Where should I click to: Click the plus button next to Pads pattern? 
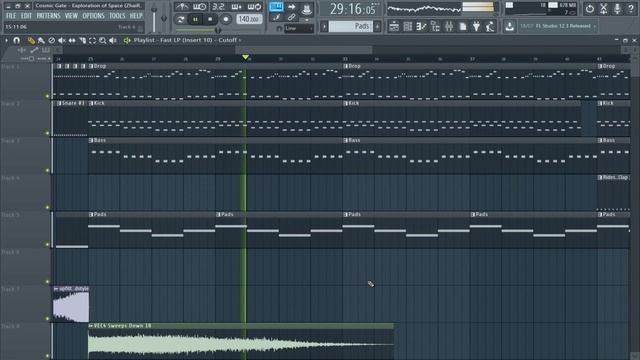[x=378, y=27]
